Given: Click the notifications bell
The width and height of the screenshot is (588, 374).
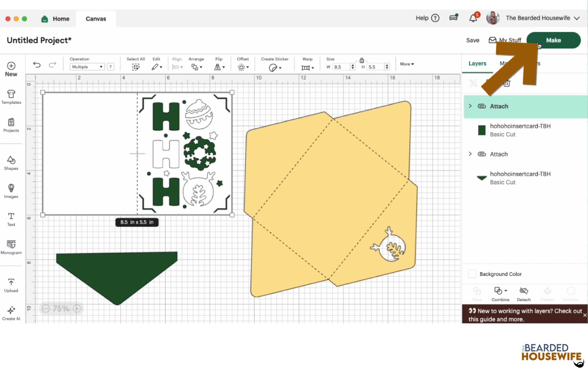Looking at the screenshot, I should (x=473, y=18).
